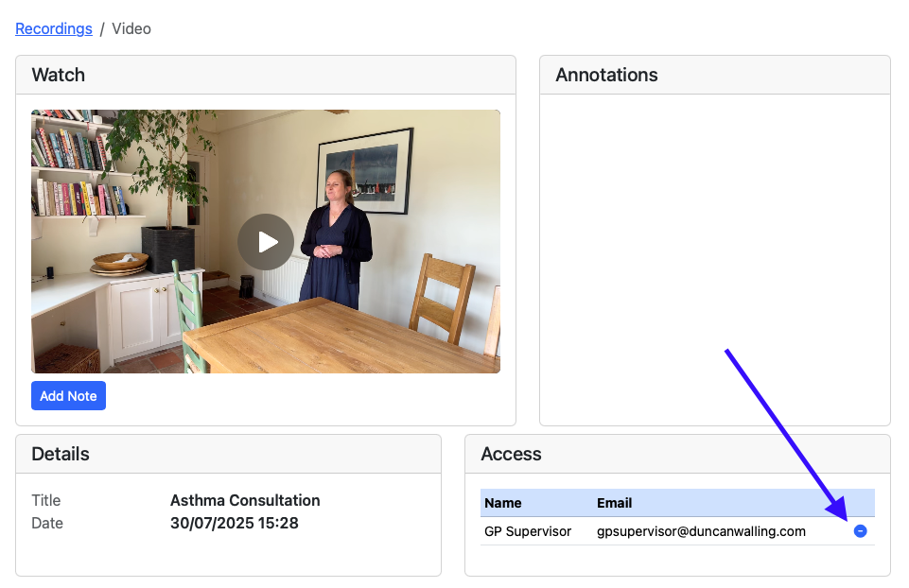Click the Details panel header

tap(61, 454)
